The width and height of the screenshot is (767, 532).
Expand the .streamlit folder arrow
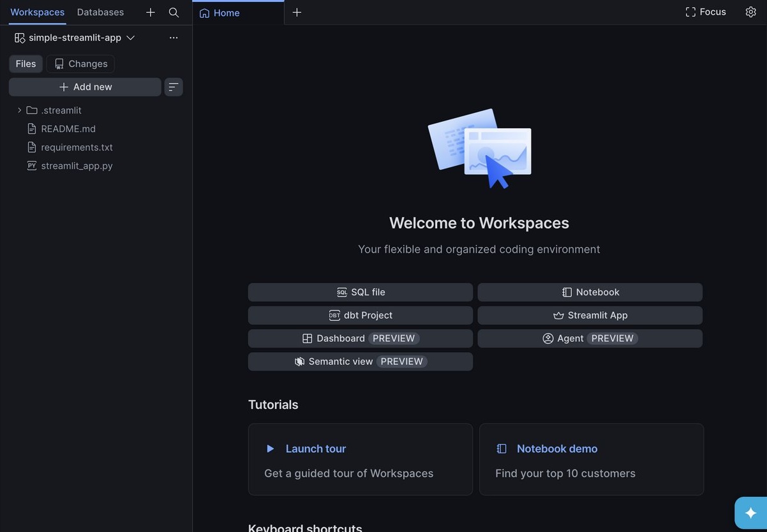click(x=19, y=110)
